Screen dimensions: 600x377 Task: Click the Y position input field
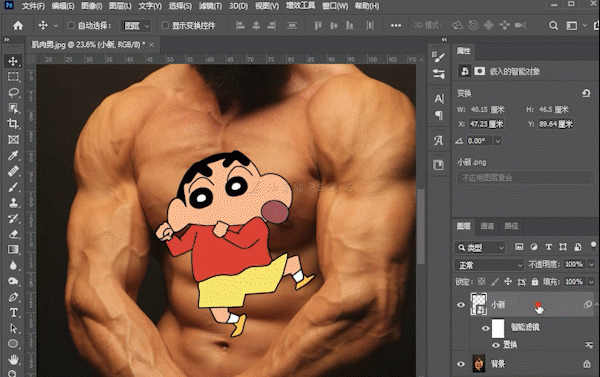pos(556,124)
